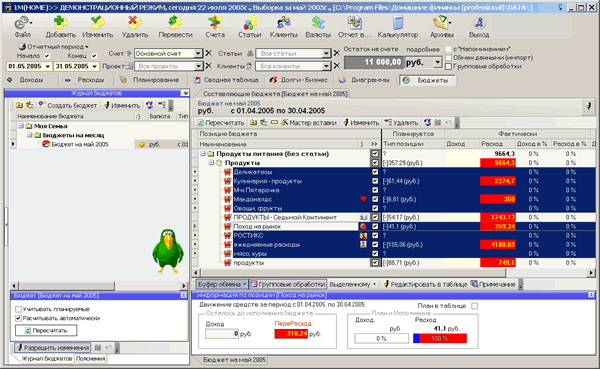Open the start date 01.05.2005 dropdown
The image size is (600, 369).
pyautogui.click(x=48, y=67)
